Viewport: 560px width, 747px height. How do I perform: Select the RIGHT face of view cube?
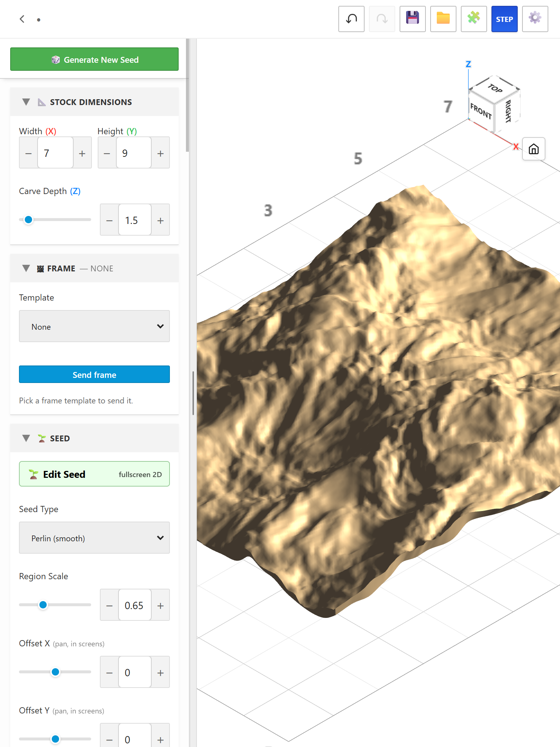[507, 111]
